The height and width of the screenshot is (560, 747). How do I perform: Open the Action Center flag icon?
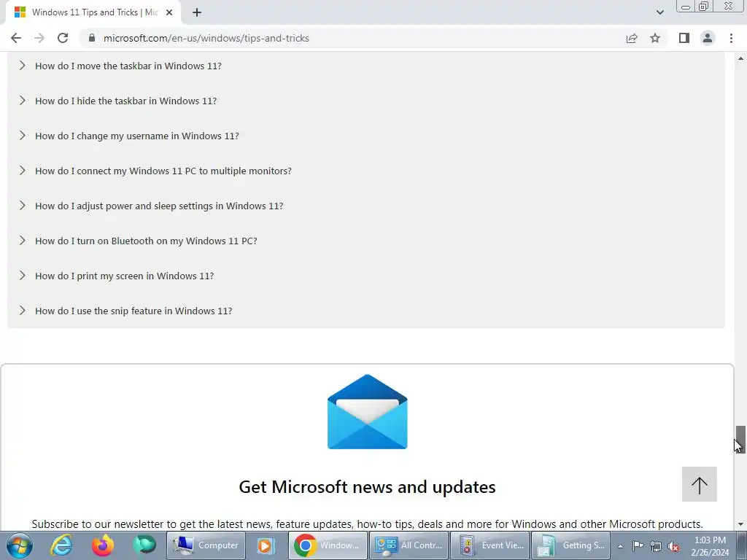638,545
